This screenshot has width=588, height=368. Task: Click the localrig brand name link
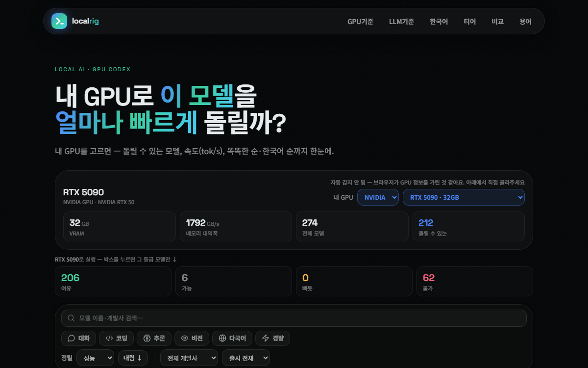[x=85, y=21]
